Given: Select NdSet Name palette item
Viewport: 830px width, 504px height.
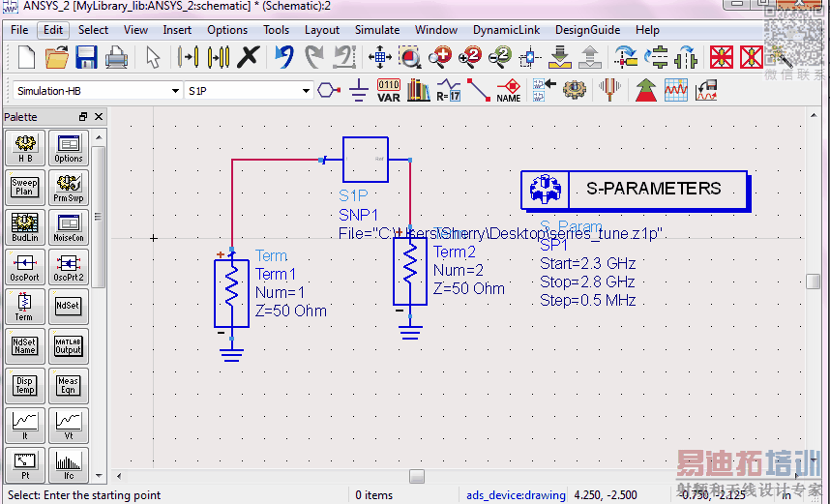Looking at the screenshot, I should [x=25, y=346].
